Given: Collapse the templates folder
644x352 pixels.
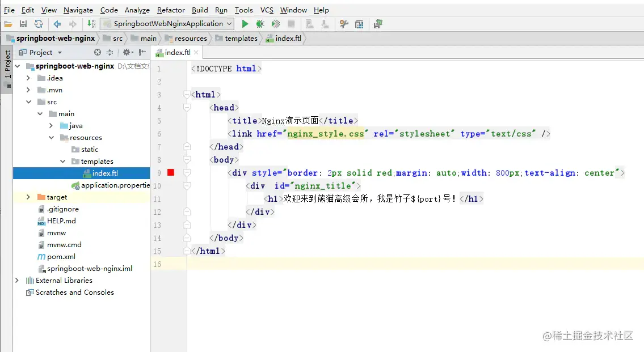Looking at the screenshot, I should (x=62, y=161).
